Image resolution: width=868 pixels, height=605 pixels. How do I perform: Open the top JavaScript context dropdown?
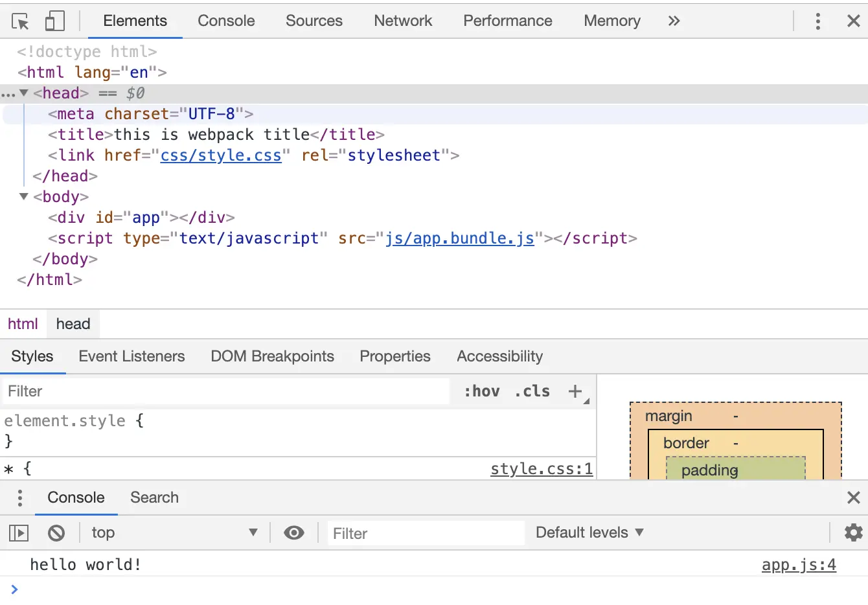click(x=174, y=533)
